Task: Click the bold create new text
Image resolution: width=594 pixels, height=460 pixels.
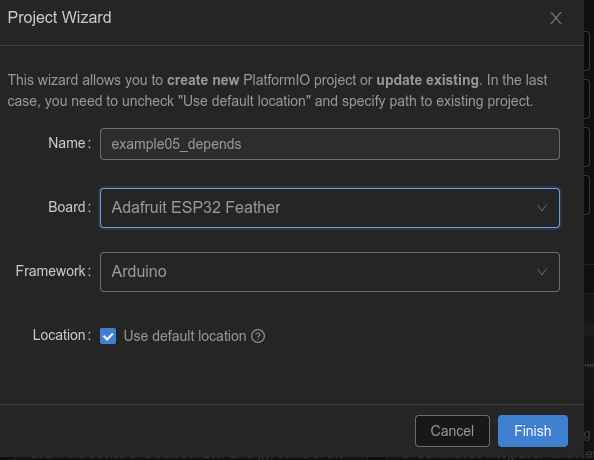Action: tap(203, 80)
